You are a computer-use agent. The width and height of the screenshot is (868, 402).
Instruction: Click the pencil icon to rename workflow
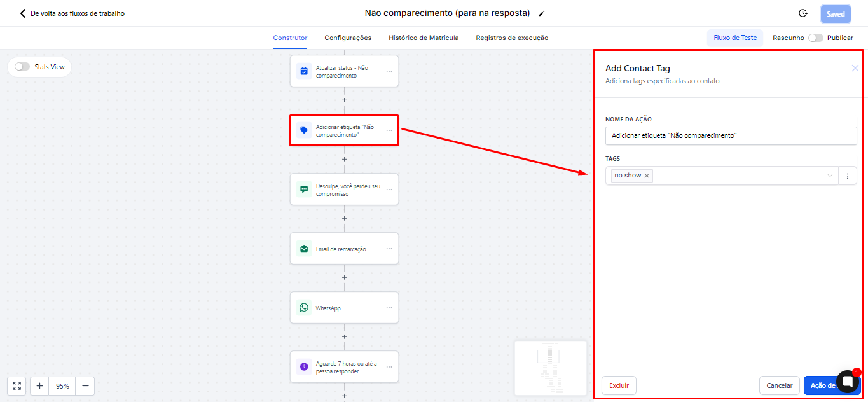542,13
